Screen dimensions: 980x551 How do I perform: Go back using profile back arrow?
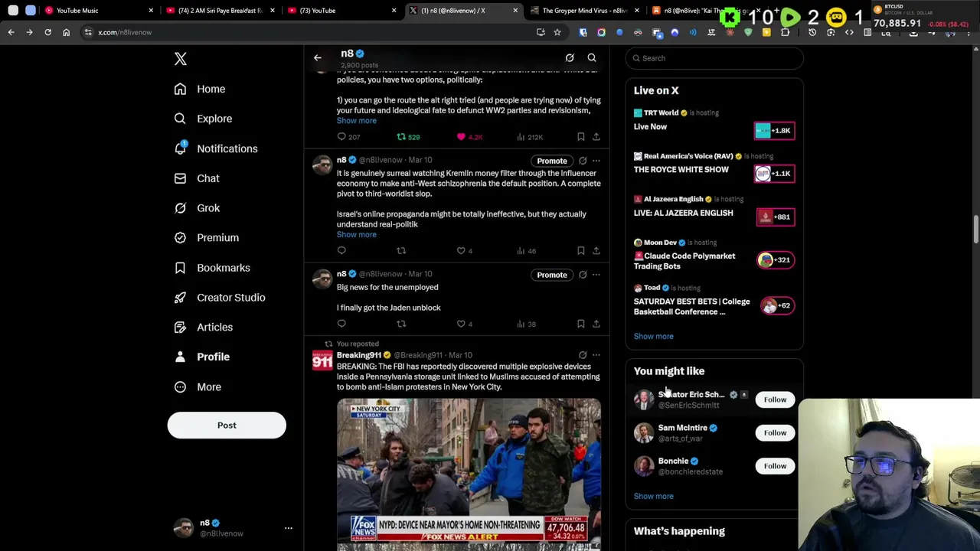pyautogui.click(x=317, y=58)
